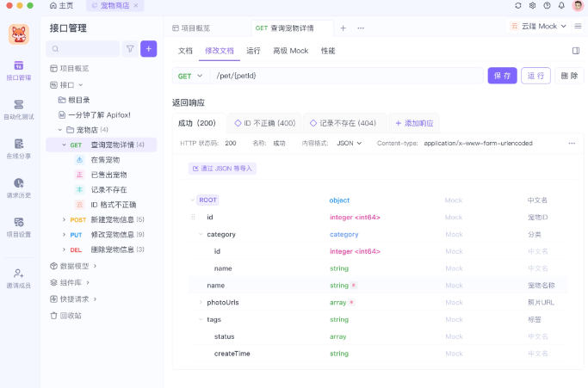This screenshot has width=588, height=388.
Task: Toggle the required asterisk on photoUrls array
Action: point(351,302)
